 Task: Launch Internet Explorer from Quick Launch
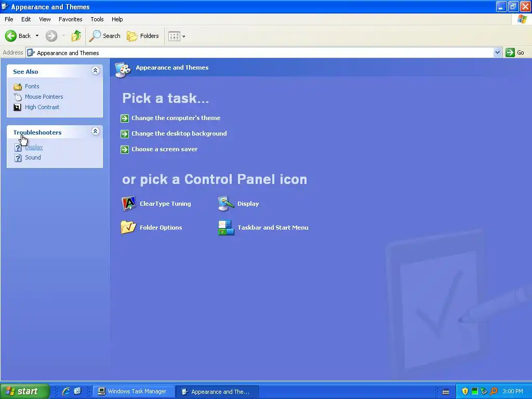(66, 391)
